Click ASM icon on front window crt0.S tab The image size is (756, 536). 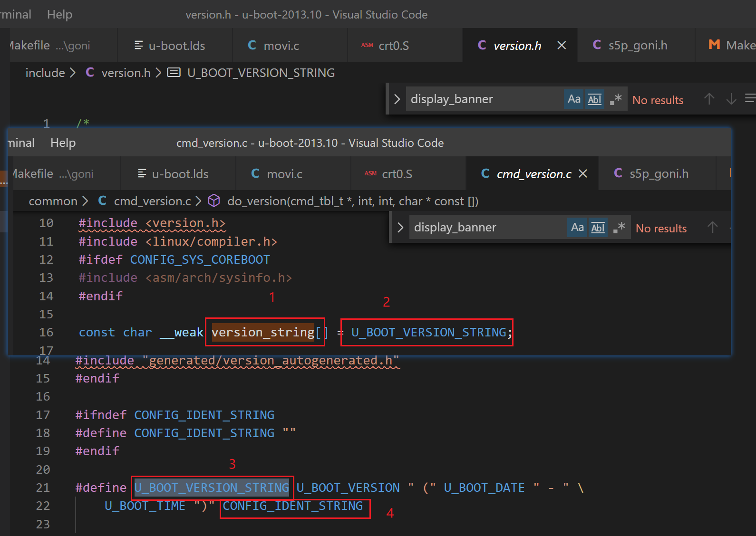click(370, 173)
